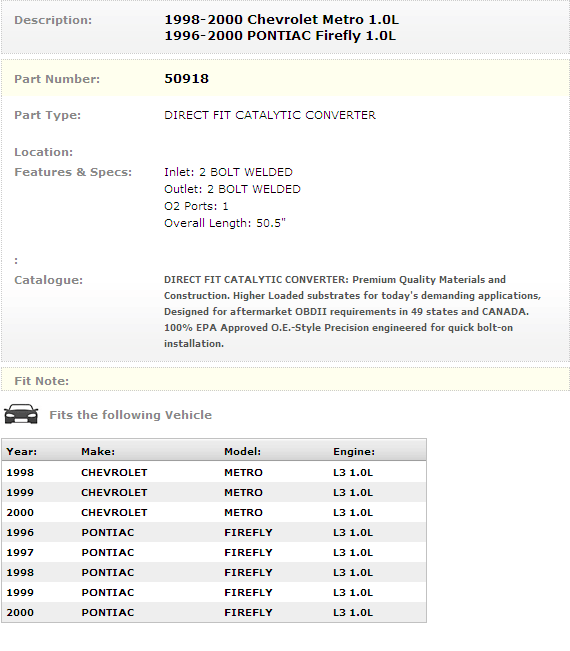Viewport: 570px width, 651px height.
Task: Click the Engine column header
Action: tap(354, 451)
